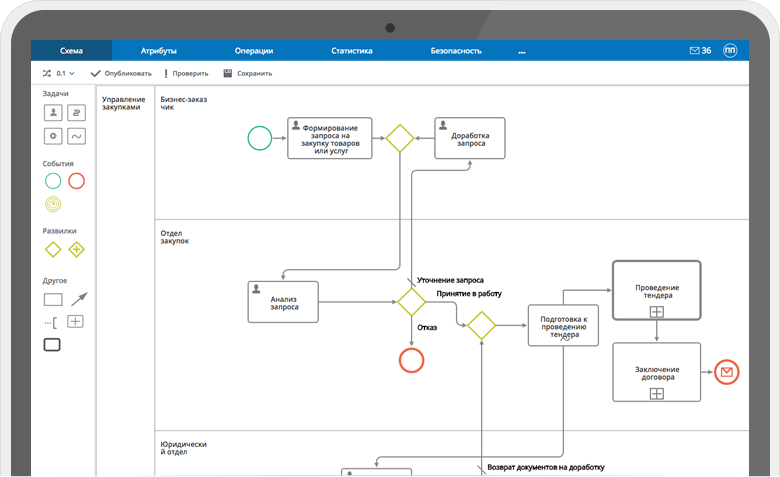Open the mail notifications showing 36
The height and width of the screenshot is (477, 780).
[x=700, y=50]
